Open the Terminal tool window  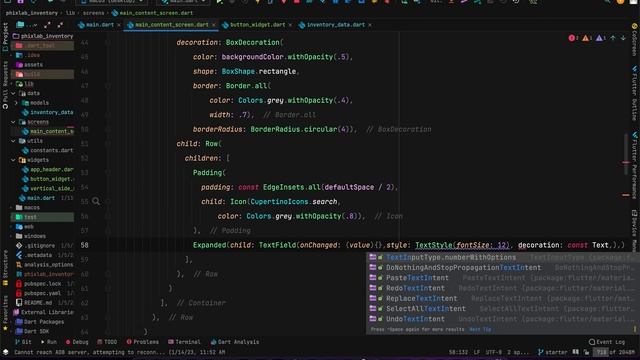(184, 342)
